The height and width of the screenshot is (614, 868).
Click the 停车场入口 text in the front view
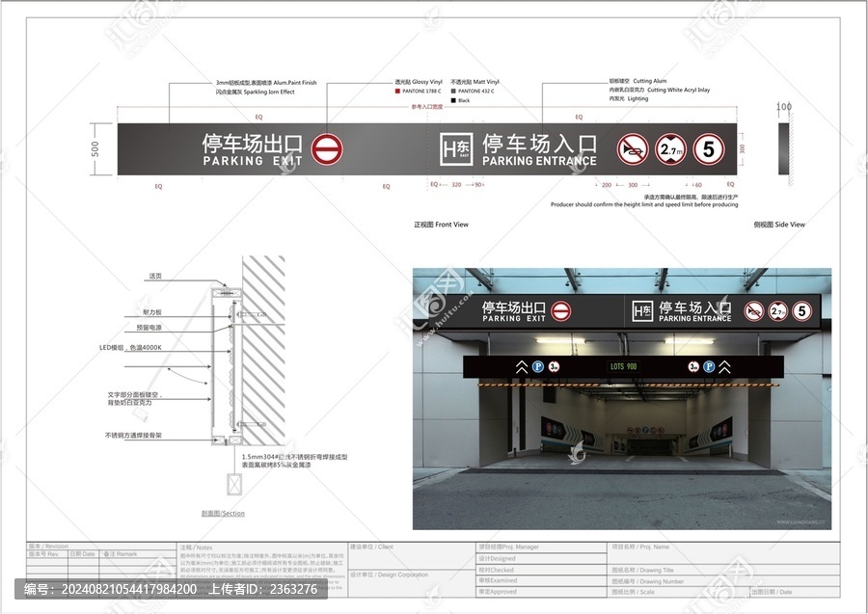coord(540,144)
